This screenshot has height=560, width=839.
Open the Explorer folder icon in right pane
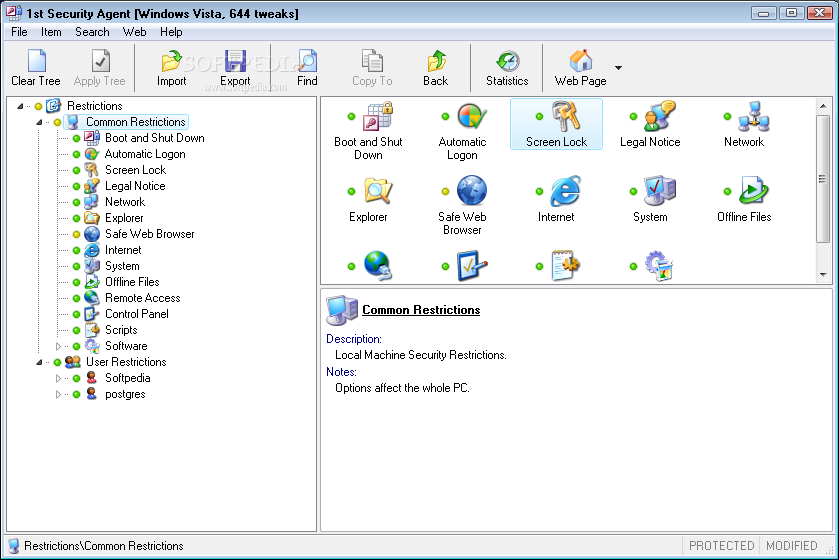pos(378,191)
